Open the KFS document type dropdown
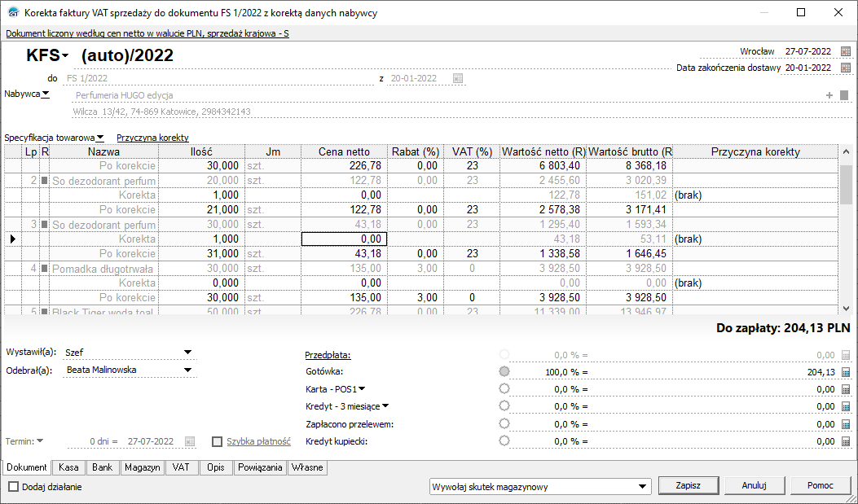The height and width of the screenshot is (504, 858). tap(65, 55)
